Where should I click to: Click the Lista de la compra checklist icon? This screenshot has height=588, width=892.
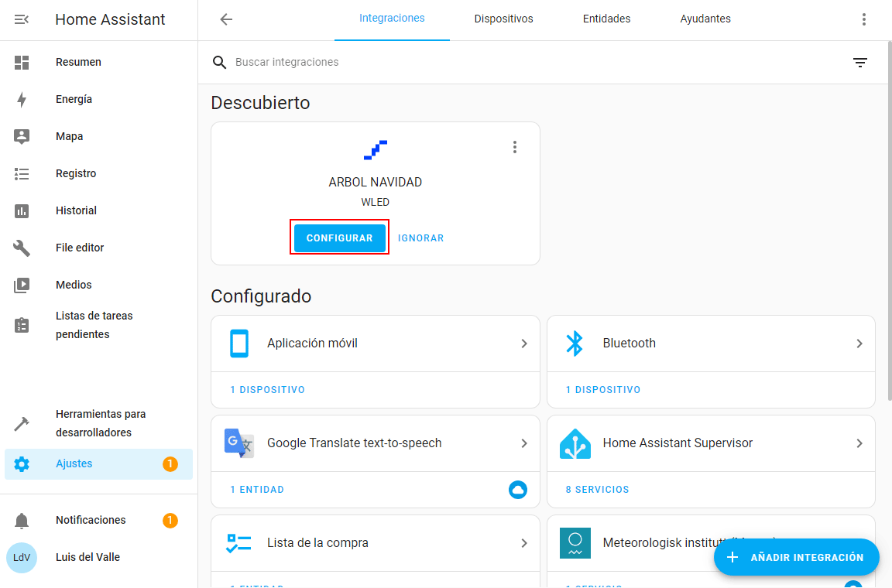click(x=239, y=543)
